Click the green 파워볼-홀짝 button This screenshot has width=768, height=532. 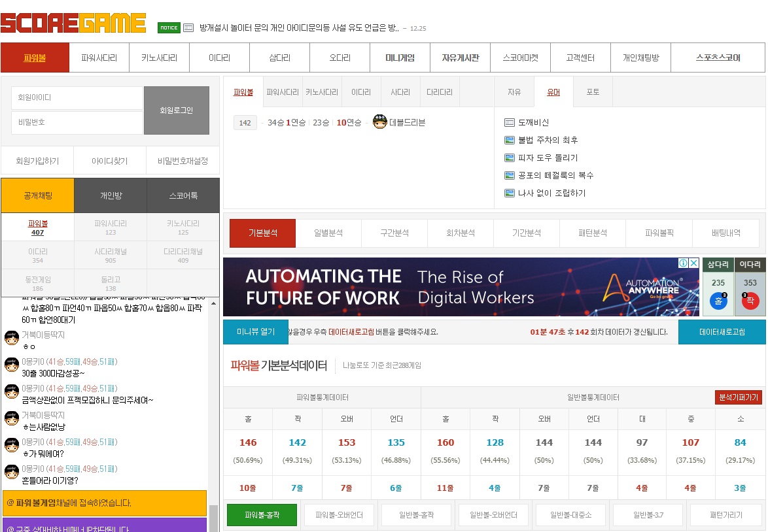[x=261, y=514]
